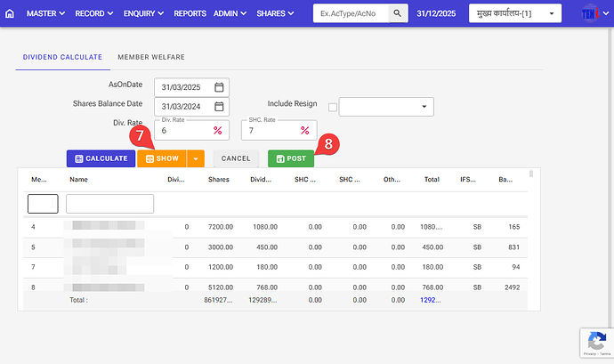
Task: Enable the Include Resign checkbox
Action: click(x=333, y=108)
